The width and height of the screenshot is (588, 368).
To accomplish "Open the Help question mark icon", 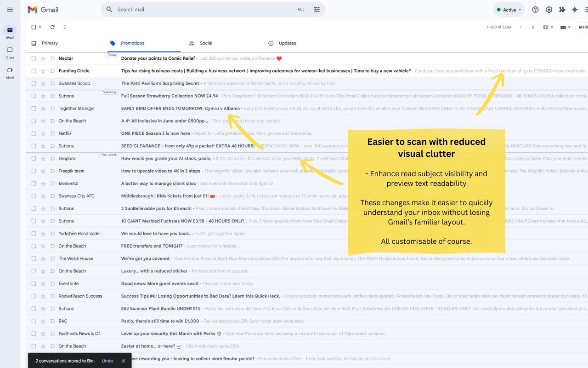I will 536,9.
